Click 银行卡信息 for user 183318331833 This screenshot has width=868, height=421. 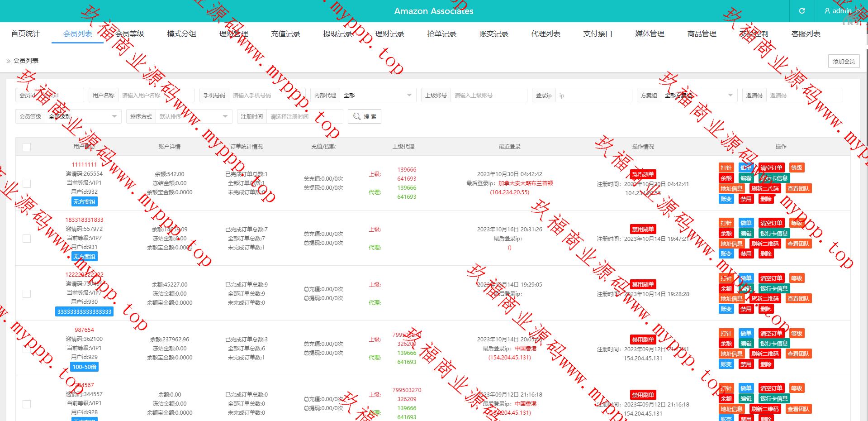click(x=774, y=234)
